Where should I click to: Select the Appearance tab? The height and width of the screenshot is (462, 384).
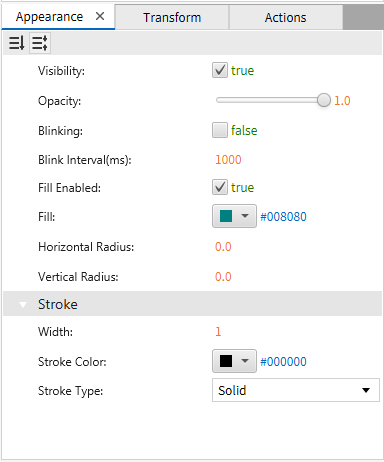49,17
